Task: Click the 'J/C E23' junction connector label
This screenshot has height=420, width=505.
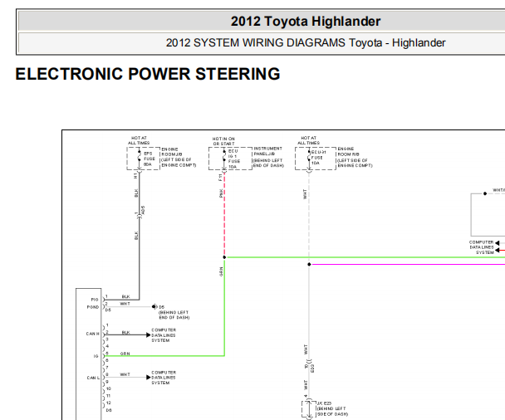Action: point(324,403)
